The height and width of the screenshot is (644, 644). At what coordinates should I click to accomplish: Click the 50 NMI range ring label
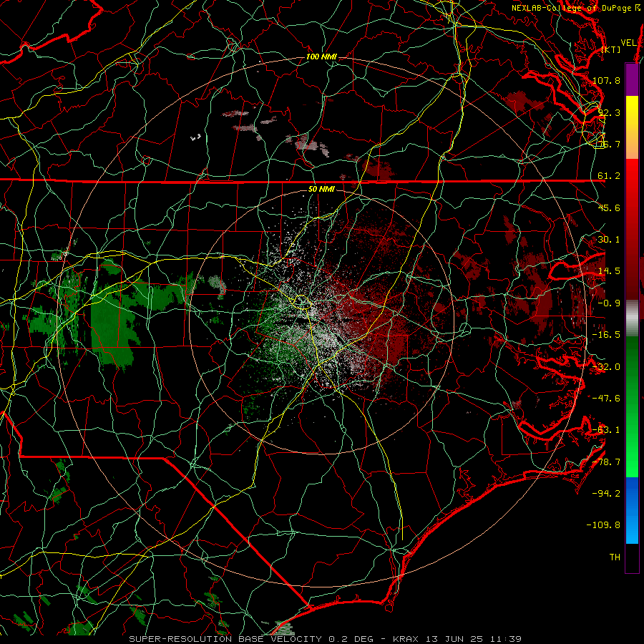click(x=321, y=190)
